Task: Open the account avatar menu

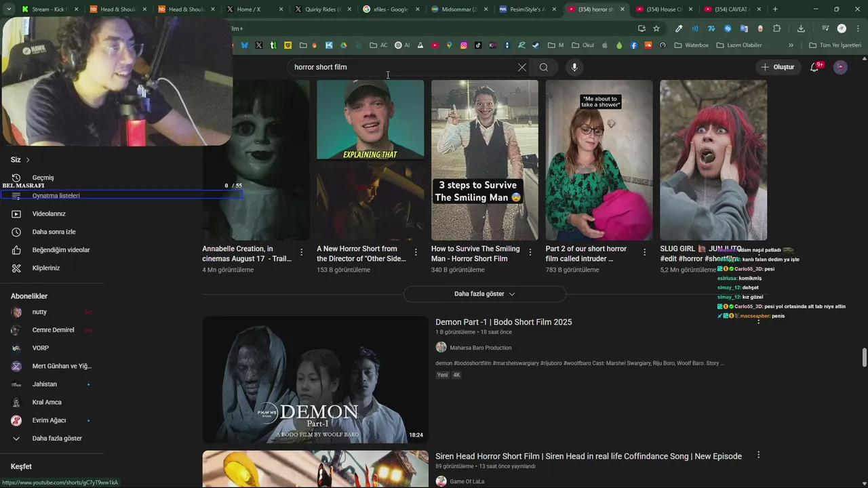Action: tap(840, 67)
